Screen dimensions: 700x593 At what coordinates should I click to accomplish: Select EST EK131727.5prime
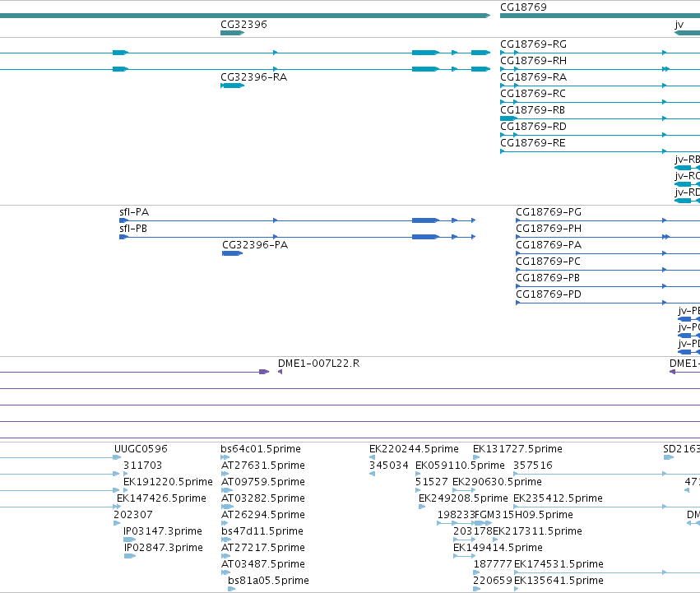[x=518, y=449]
